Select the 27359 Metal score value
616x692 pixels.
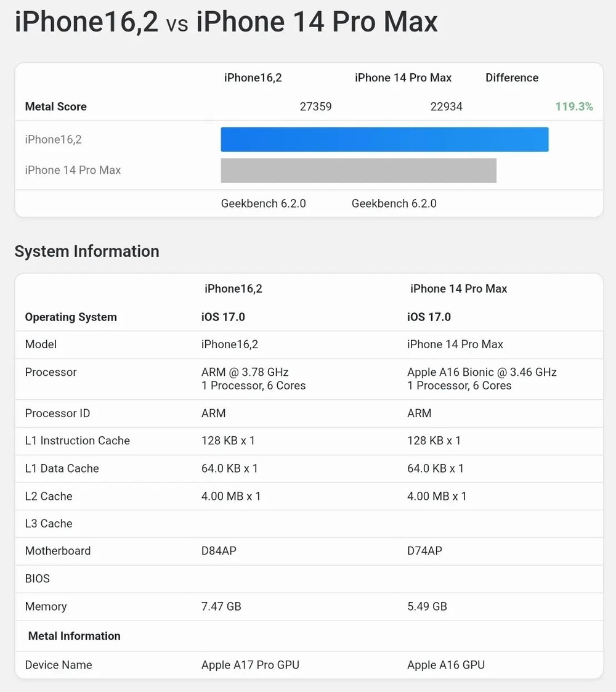[315, 107]
